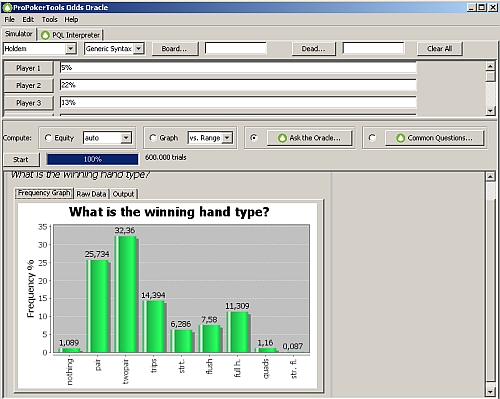The image size is (500, 399).
Task: Expand the Generic Syntax dropdown
Action: (139, 49)
